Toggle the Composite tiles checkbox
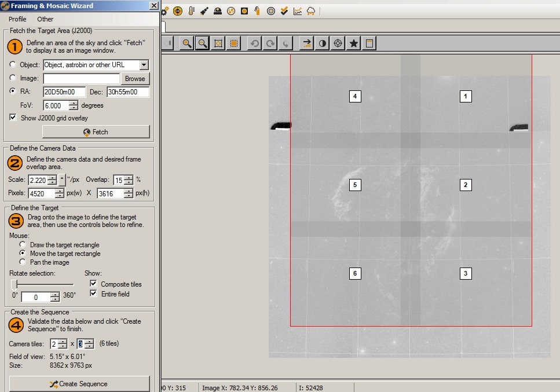The width and height of the screenshot is (560, 392). 93,284
